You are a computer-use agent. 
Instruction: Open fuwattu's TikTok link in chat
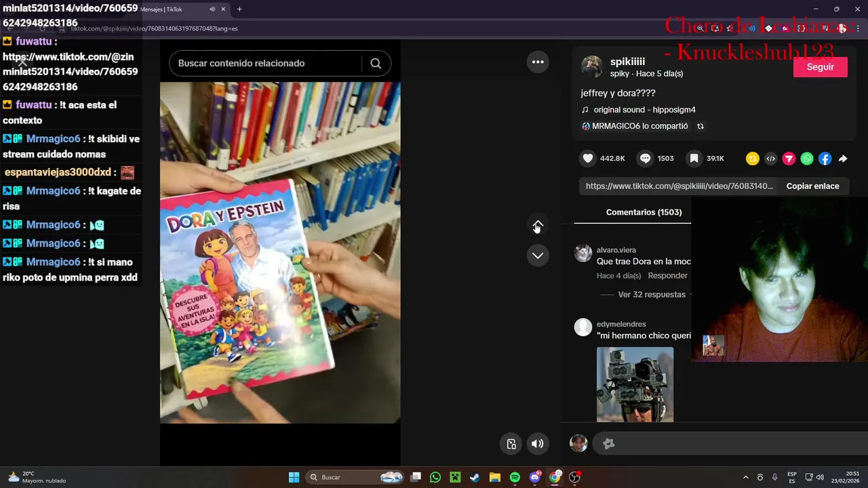[70, 72]
